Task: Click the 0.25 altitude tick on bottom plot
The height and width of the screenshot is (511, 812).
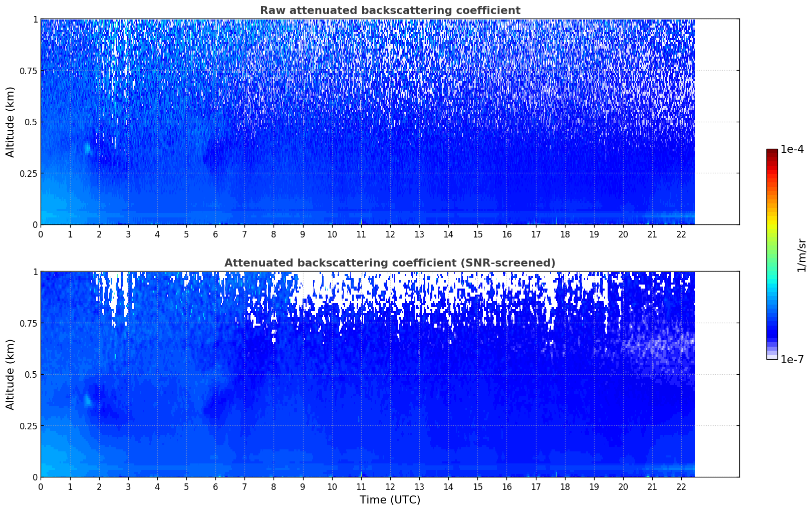Action: pyautogui.click(x=29, y=426)
